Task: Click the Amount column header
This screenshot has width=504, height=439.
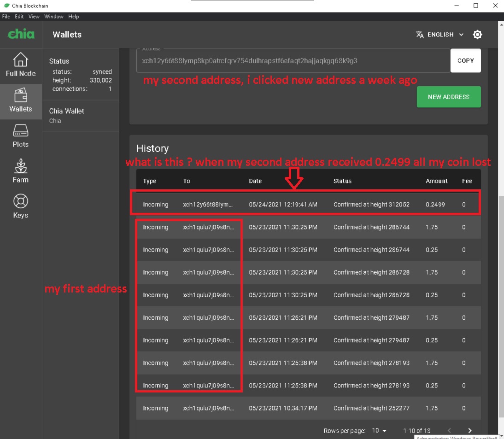Action: coord(436,181)
